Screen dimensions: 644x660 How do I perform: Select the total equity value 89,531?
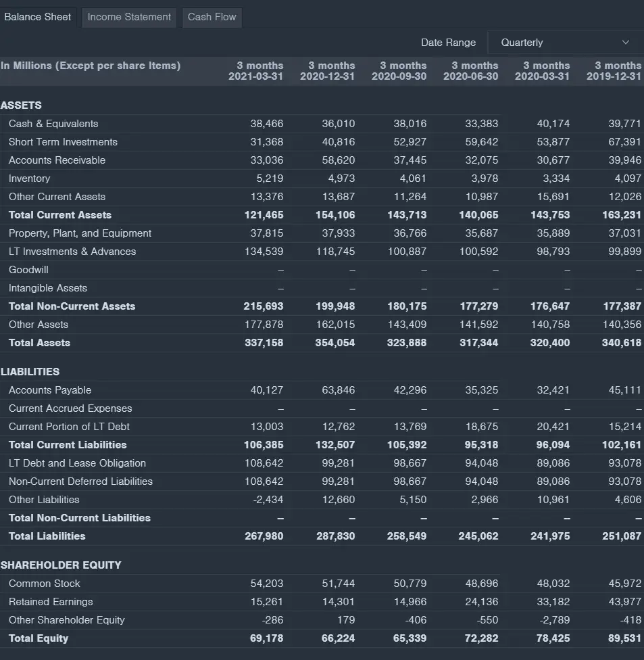pos(624,638)
